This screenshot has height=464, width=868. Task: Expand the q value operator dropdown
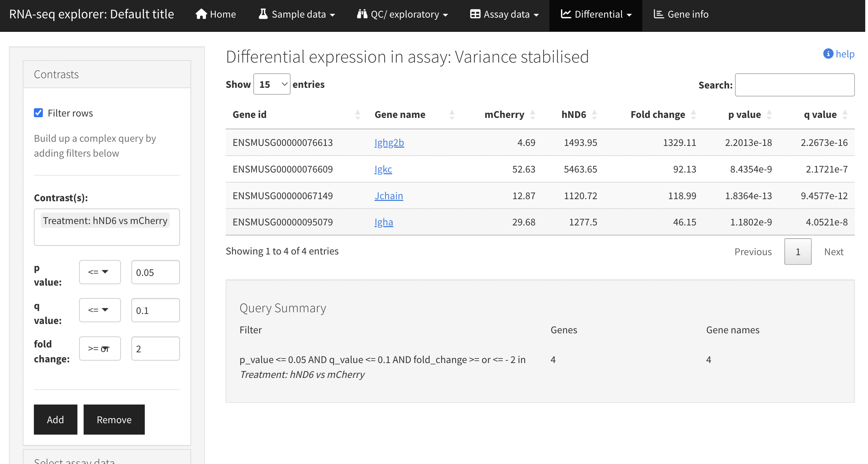click(99, 310)
